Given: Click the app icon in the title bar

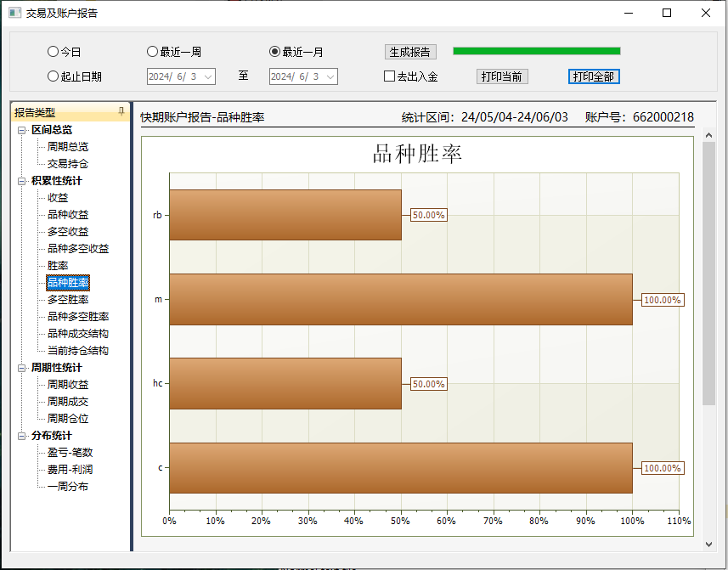Looking at the screenshot, I should 14,13.
